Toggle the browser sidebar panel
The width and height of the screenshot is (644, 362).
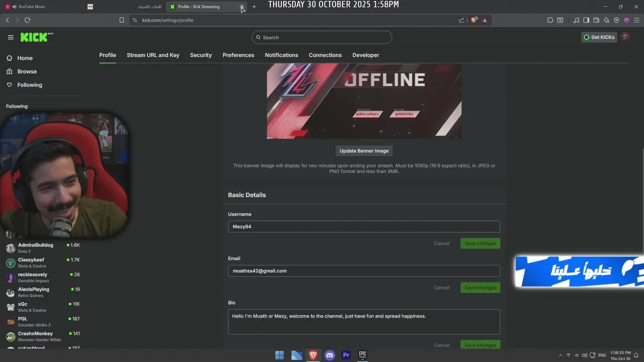click(586, 20)
